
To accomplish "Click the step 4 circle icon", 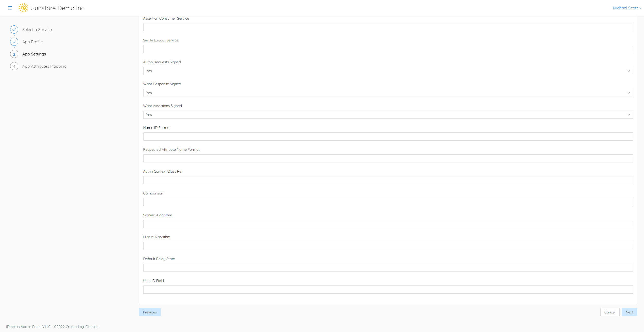I will pos(14,66).
